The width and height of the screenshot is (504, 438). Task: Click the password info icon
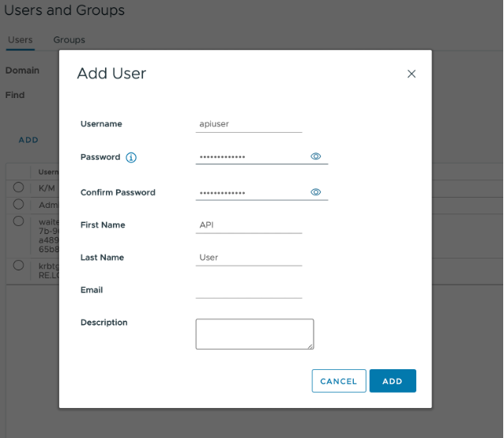coord(131,157)
